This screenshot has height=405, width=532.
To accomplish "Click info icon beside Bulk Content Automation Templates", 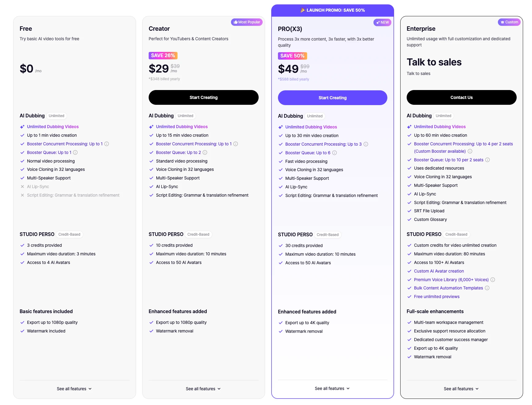I will pos(487,288).
